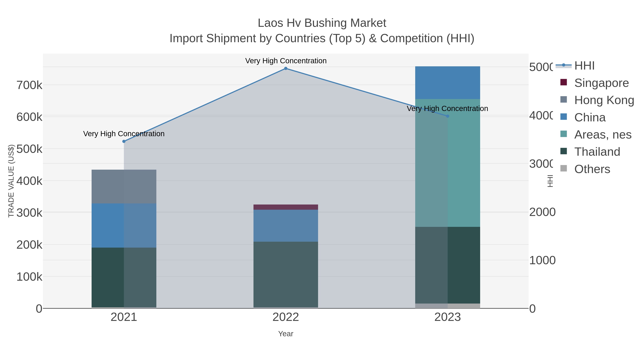The width and height of the screenshot is (644, 362).
Task: Click the 400k y-axis tick label
Action: [30, 181]
